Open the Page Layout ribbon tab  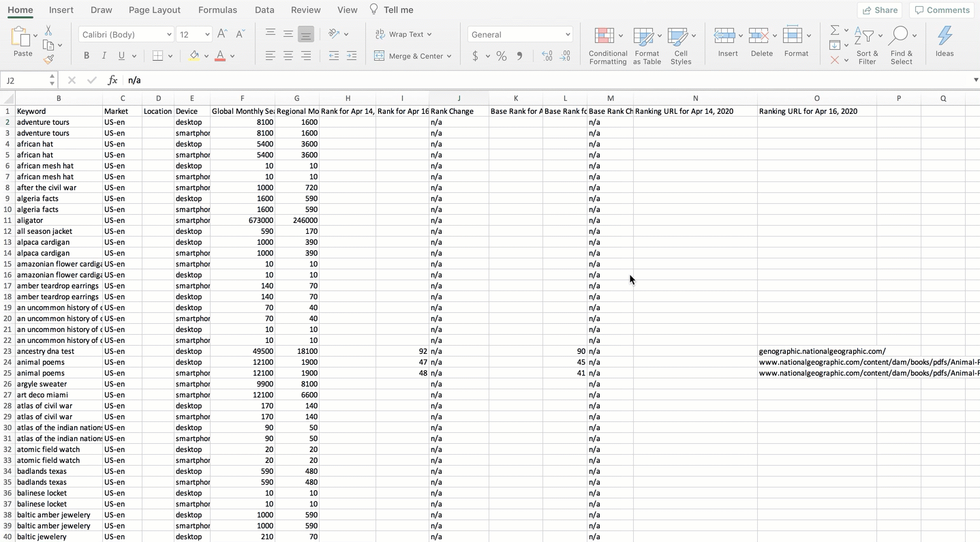[154, 10]
